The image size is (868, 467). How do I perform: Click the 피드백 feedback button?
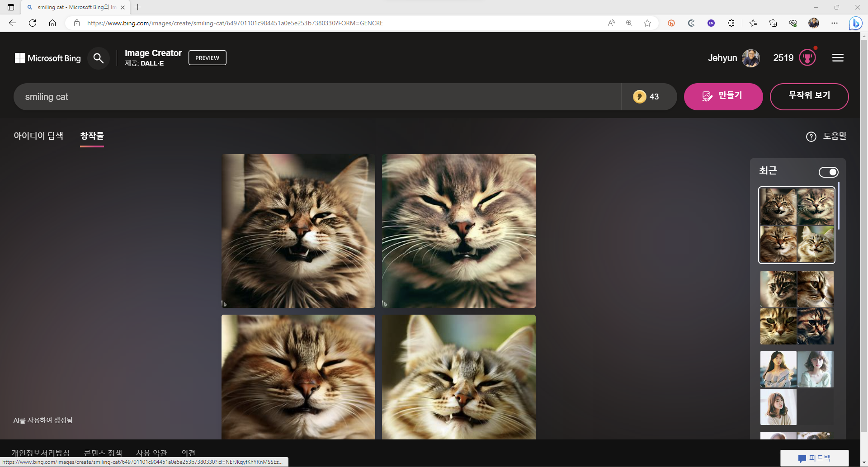815,458
